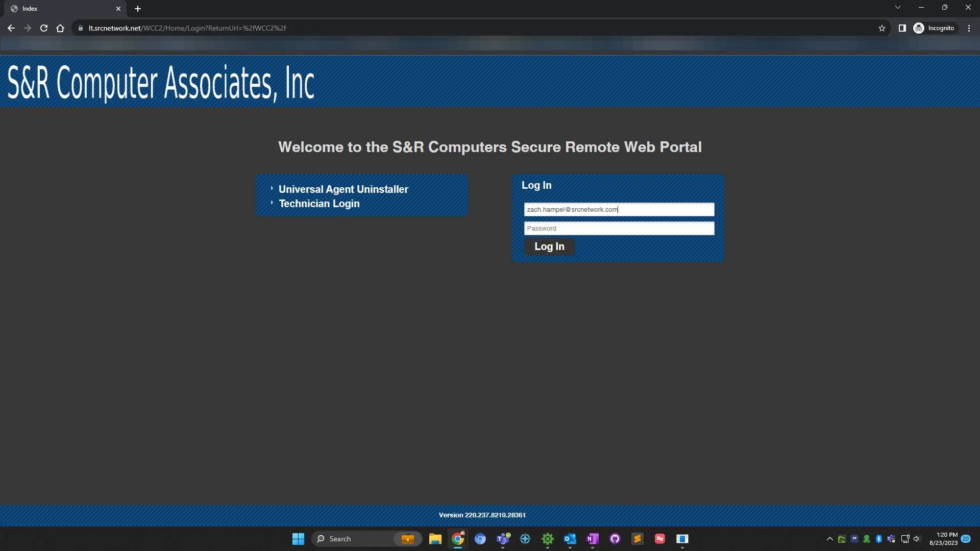Open GitHub Desktop from the taskbar
The width and height of the screenshot is (980, 551).
point(615,539)
